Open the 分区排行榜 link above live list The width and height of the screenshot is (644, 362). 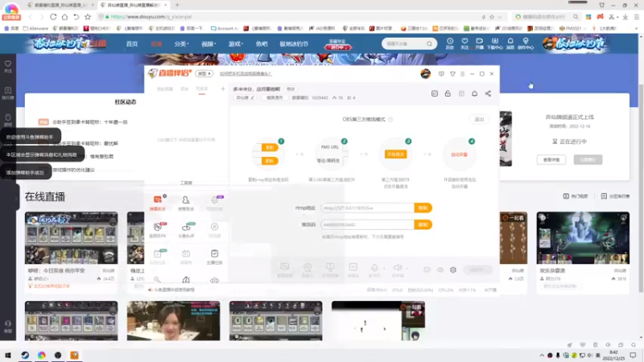coord(615,196)
